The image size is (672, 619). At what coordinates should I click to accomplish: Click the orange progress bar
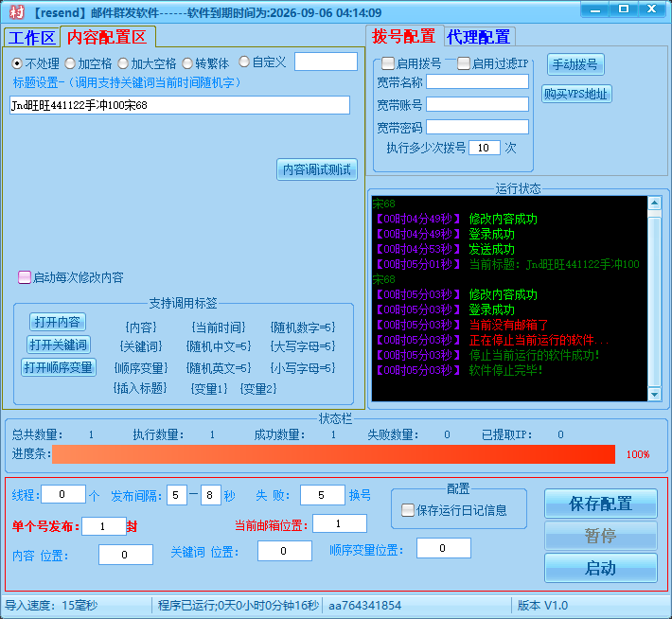333,454
